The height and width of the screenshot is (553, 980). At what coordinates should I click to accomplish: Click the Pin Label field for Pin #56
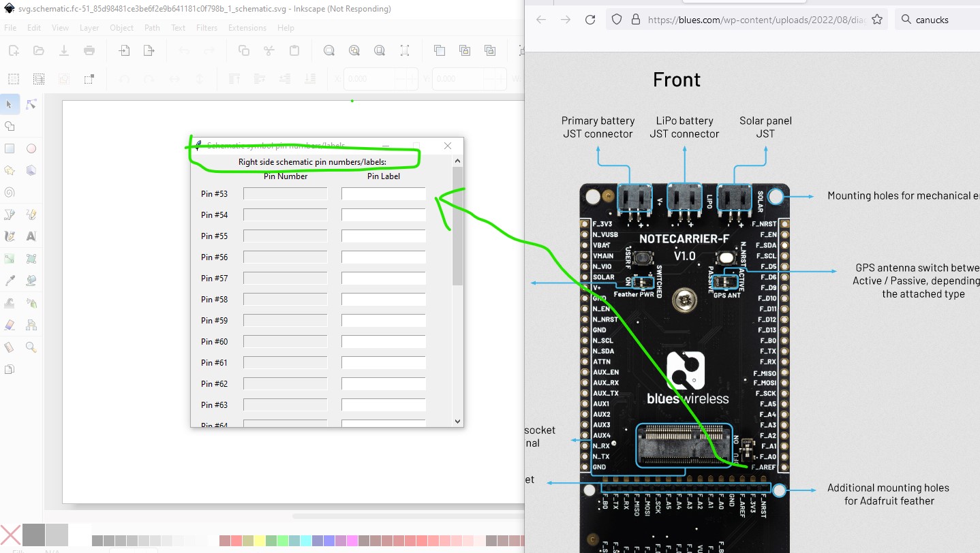coord(384,257)
